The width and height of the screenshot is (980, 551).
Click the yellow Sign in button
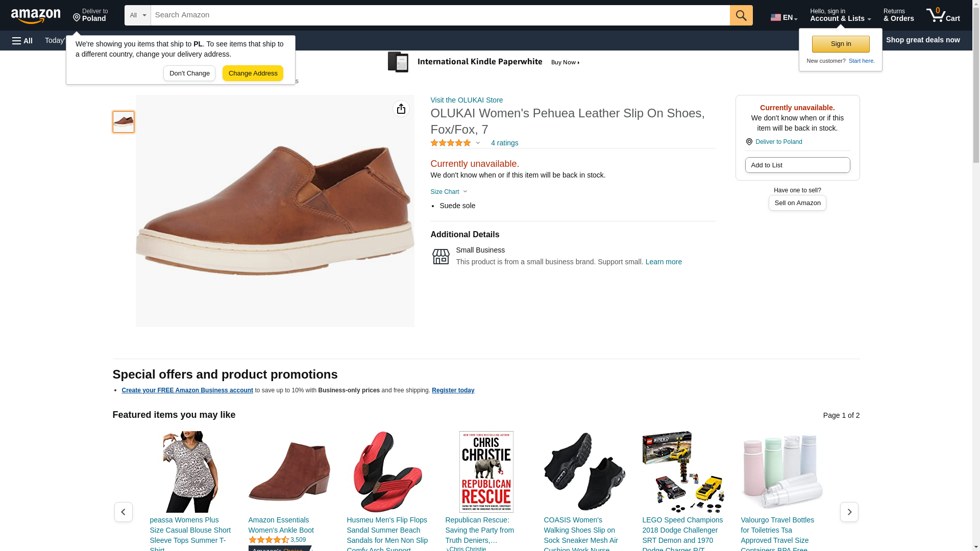click(841, 44)
